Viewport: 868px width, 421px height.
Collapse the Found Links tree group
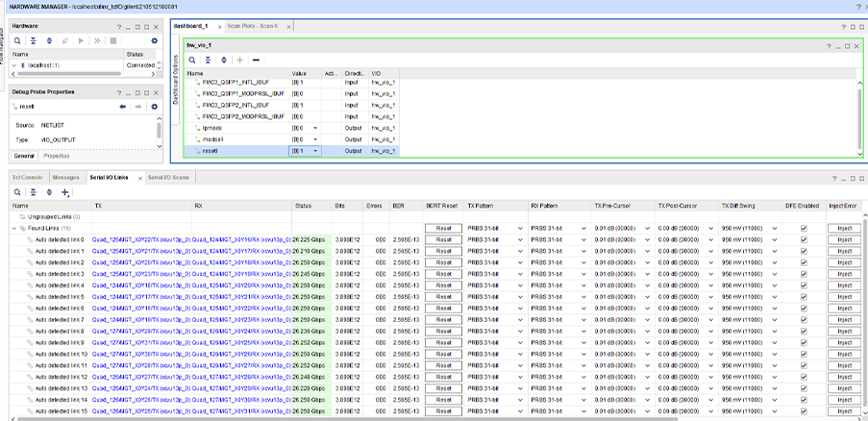pyautogui.click(x=13, y=228)
